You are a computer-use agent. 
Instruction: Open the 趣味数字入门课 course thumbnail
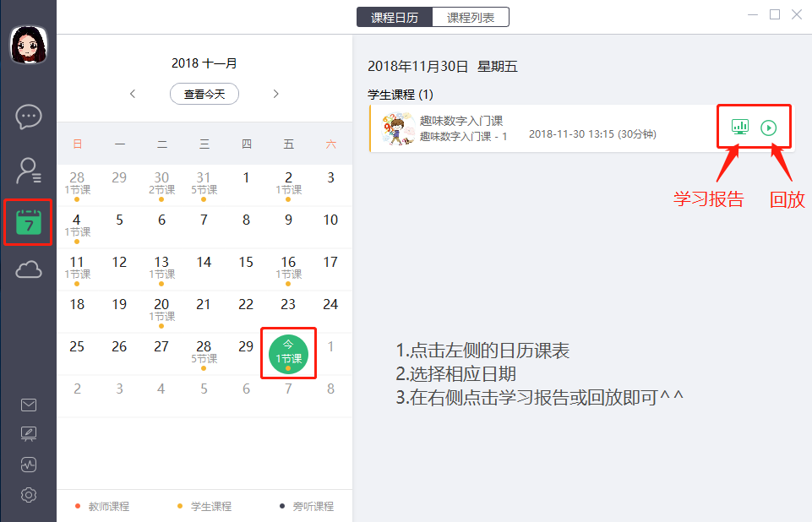(398, 128)
